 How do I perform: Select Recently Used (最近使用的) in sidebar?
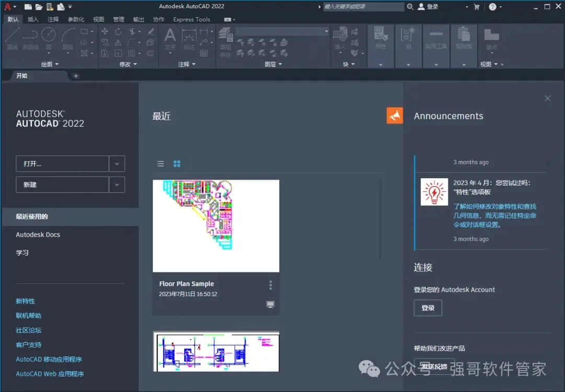tap(70, 217)
